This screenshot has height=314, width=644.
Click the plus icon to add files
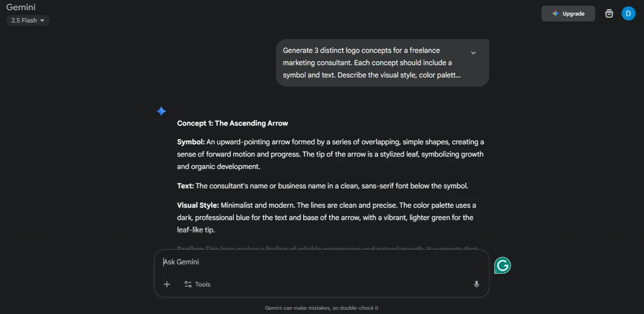[x=167, y=284]
